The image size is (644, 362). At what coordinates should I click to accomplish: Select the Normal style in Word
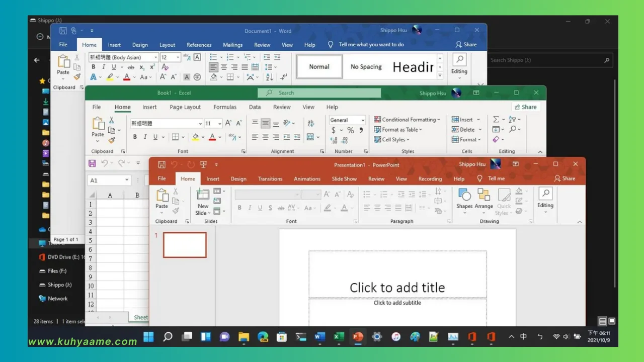[319, 66]
